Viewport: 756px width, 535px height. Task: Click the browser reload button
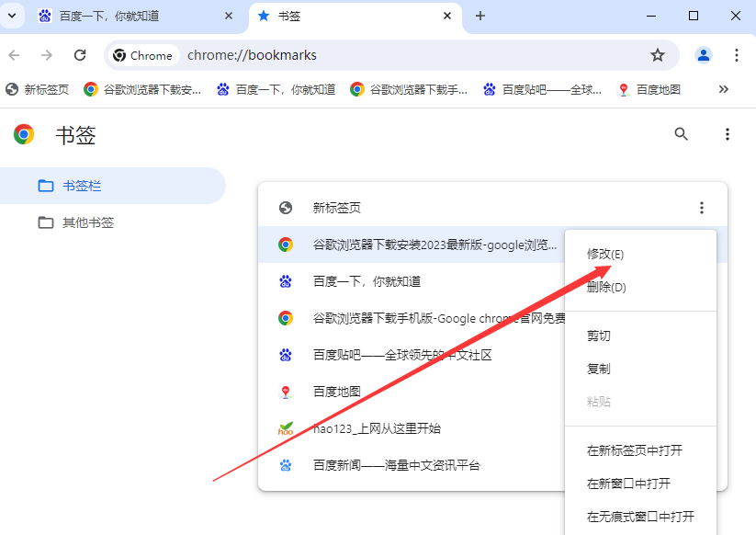pyautogui.click(x=80, y=55)
